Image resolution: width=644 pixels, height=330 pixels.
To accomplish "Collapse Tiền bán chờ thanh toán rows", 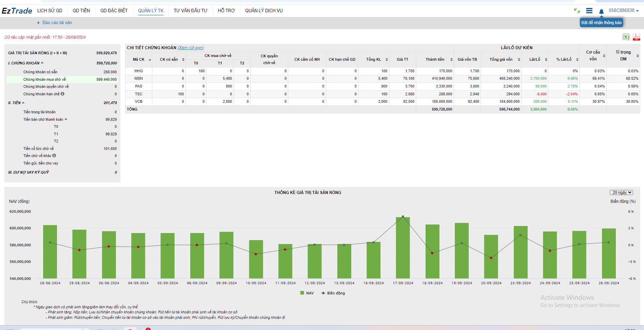I will (x=66, y=119).
